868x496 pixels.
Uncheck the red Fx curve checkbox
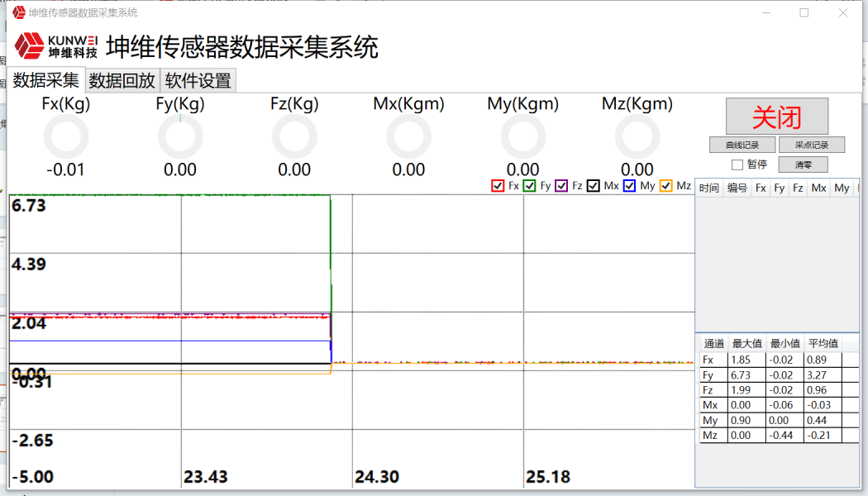pyautogui.click(x=498, y=186)
